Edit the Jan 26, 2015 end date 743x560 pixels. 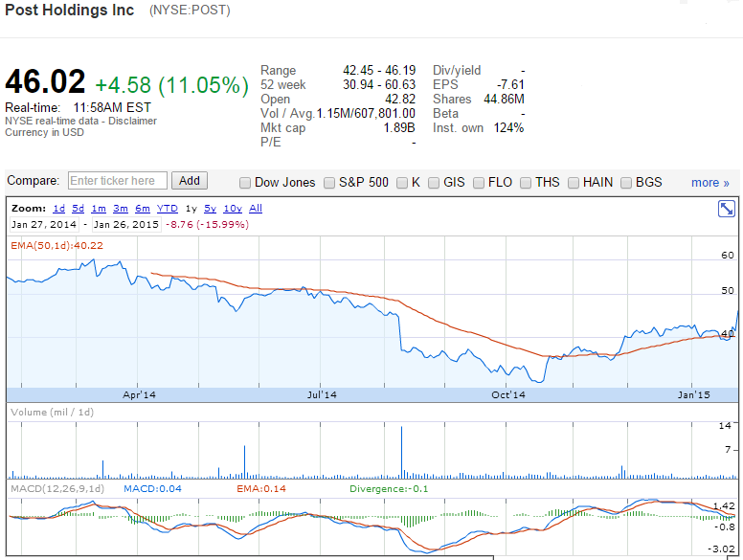[126, 225]
